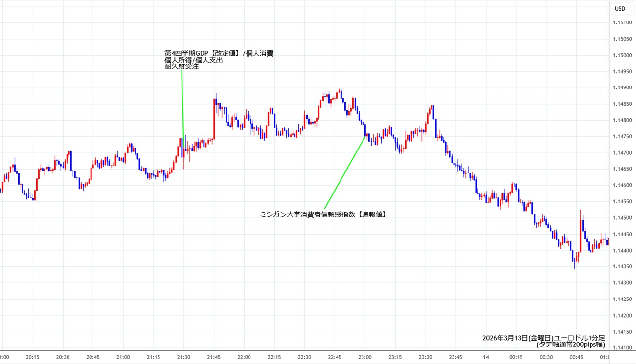
Task: Select the ミシガン大学消費者信頼感指数 annotation label
Action: [322, 214]
